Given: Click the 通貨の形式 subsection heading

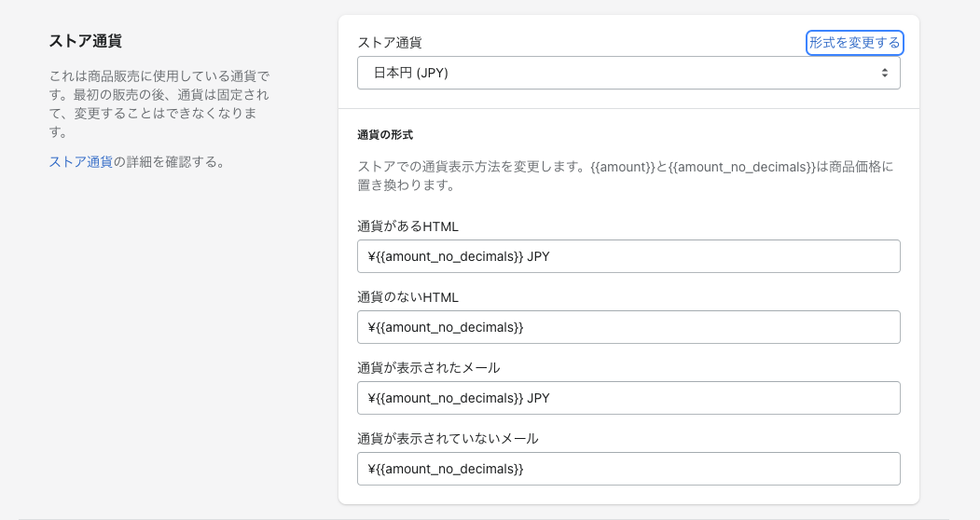Looking at the screenshot, I should coord(384,135).
